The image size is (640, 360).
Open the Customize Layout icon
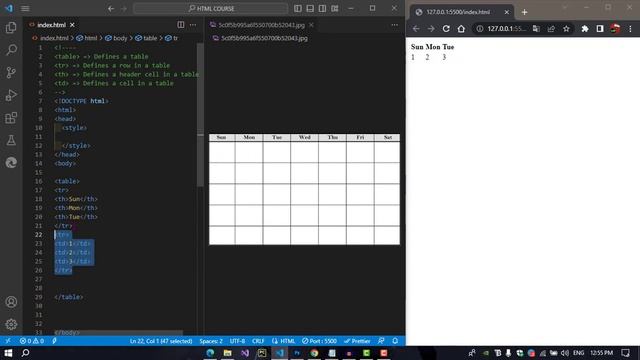[335, 8]
